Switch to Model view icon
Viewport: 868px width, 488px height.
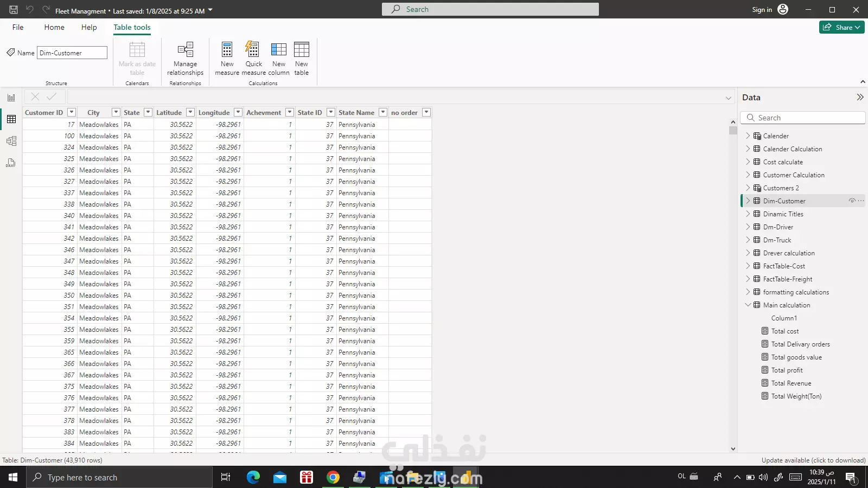click(x=11, y=141)
